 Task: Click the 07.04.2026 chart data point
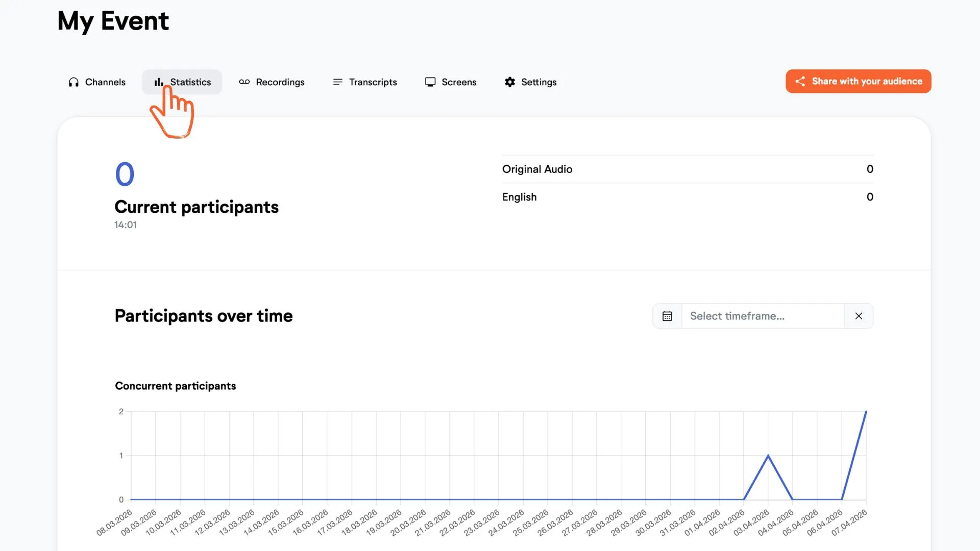click(866, 412)
